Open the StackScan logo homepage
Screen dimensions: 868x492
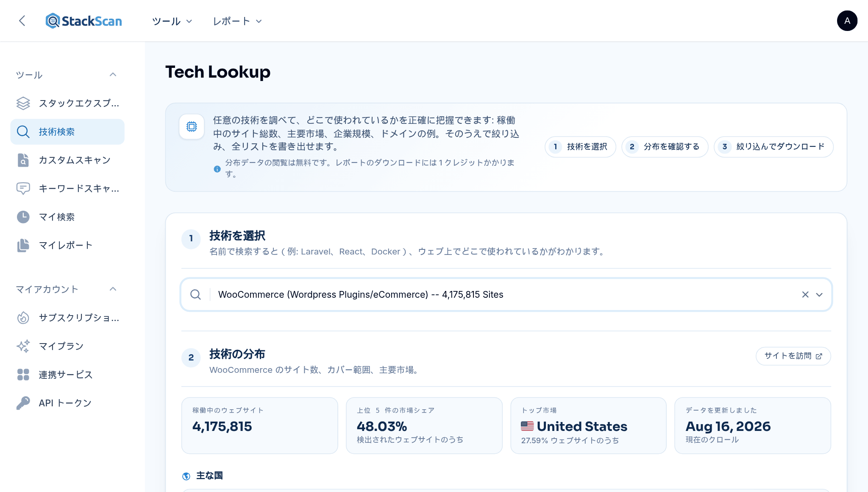tap(84, 21)
